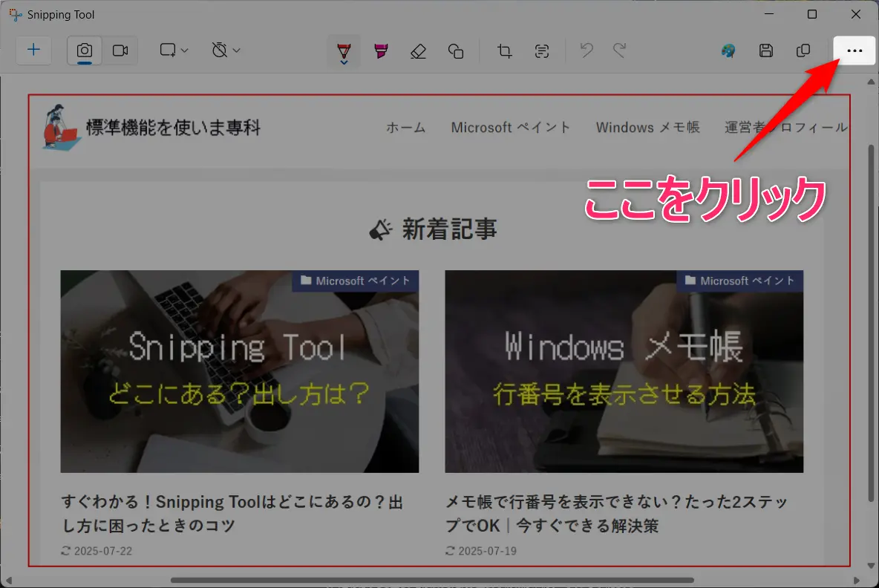
Task: Click the Text actions icon
Action: [541, 51]
